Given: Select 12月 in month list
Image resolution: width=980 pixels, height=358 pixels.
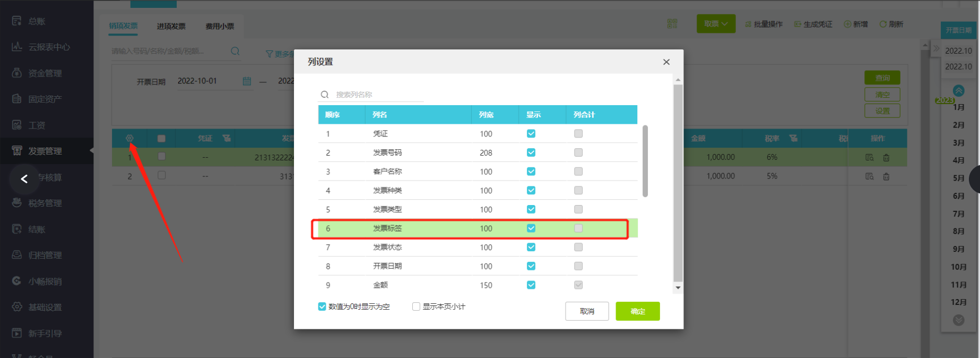Looking at the screenshot, I should pyautogui.click(x=958, y=302).
